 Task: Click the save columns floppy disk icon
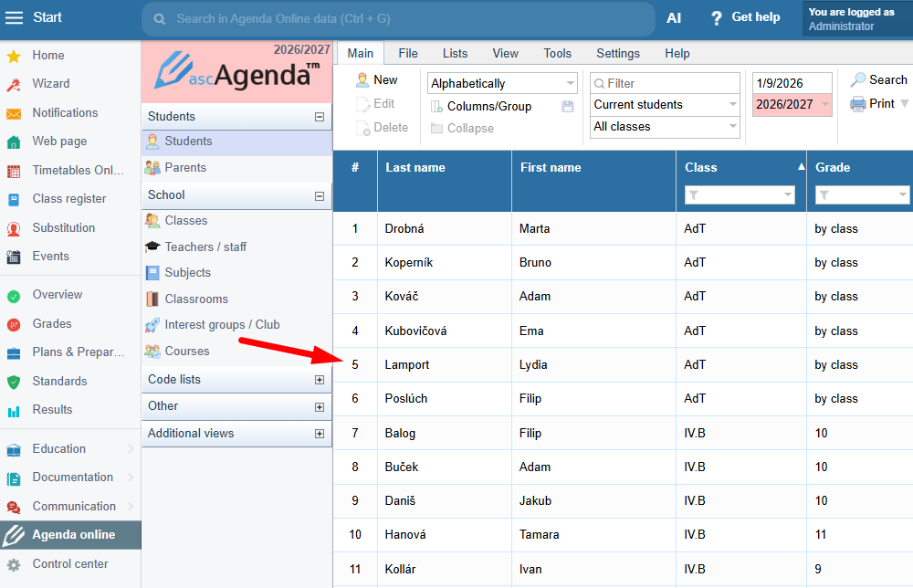pos(568,107)
